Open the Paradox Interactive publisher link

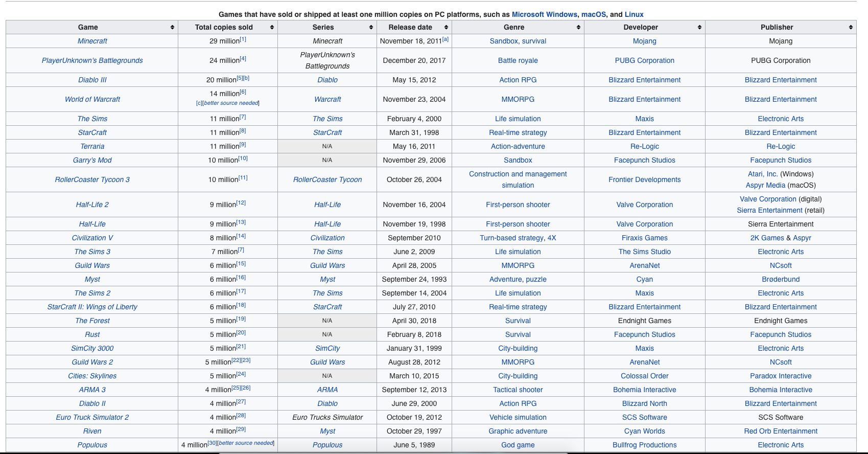point(781,376)
